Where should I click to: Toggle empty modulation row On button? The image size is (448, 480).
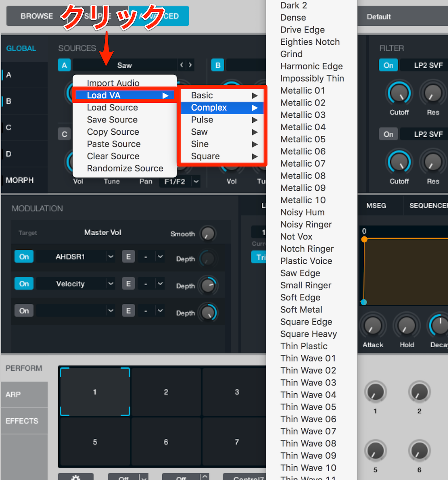pos(24,311)
